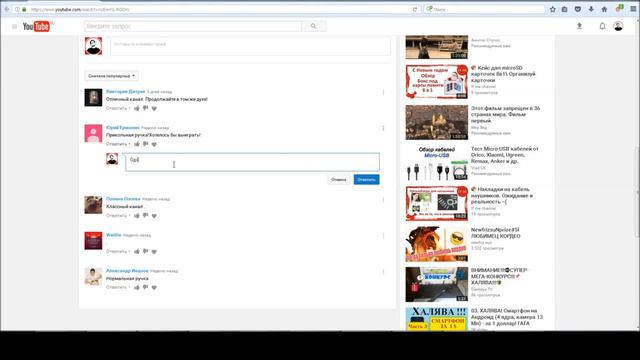This screenshot has width=640, height=360.
Task: Focus the YouTube search input field
Action: coord(193,26)
